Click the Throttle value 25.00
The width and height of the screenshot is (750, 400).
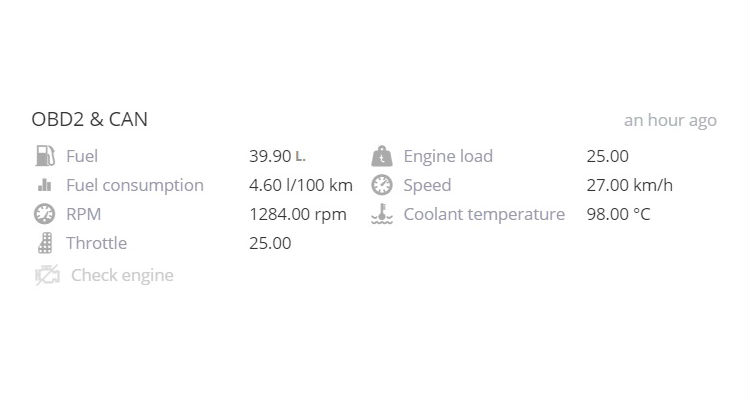pyautogui.click(x=270, y=243)
